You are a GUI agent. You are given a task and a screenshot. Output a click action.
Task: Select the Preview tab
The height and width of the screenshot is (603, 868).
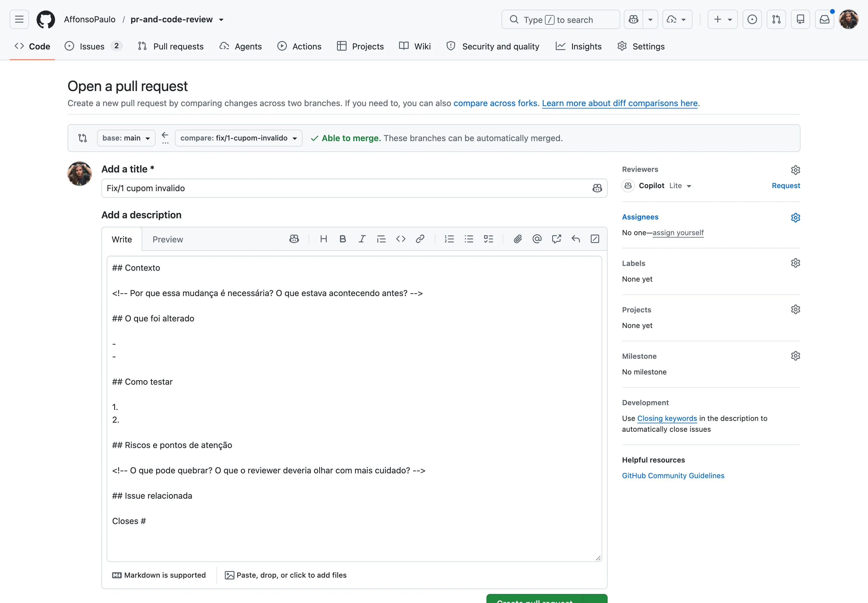click(x=168, y=239)
